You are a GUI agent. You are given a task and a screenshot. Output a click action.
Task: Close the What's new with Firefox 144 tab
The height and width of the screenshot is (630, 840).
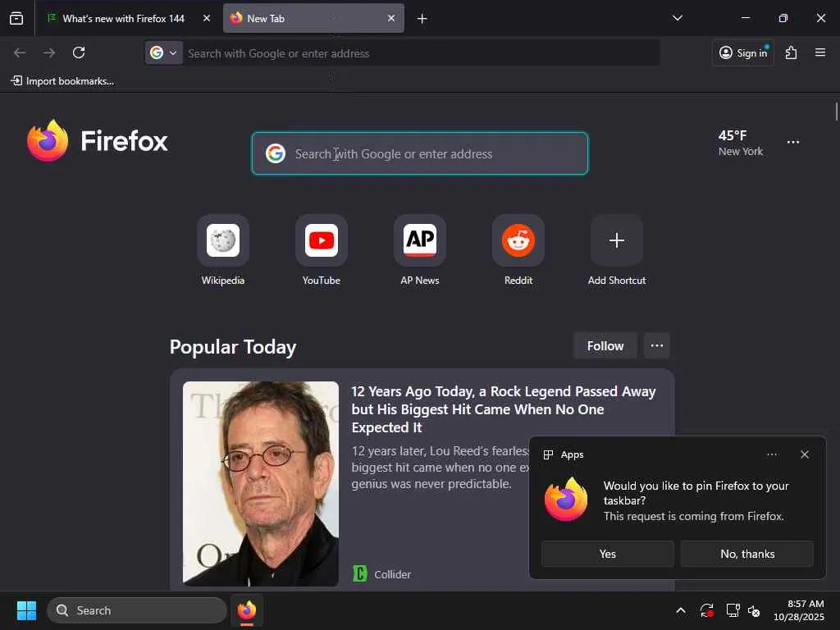tap(206, 19)
